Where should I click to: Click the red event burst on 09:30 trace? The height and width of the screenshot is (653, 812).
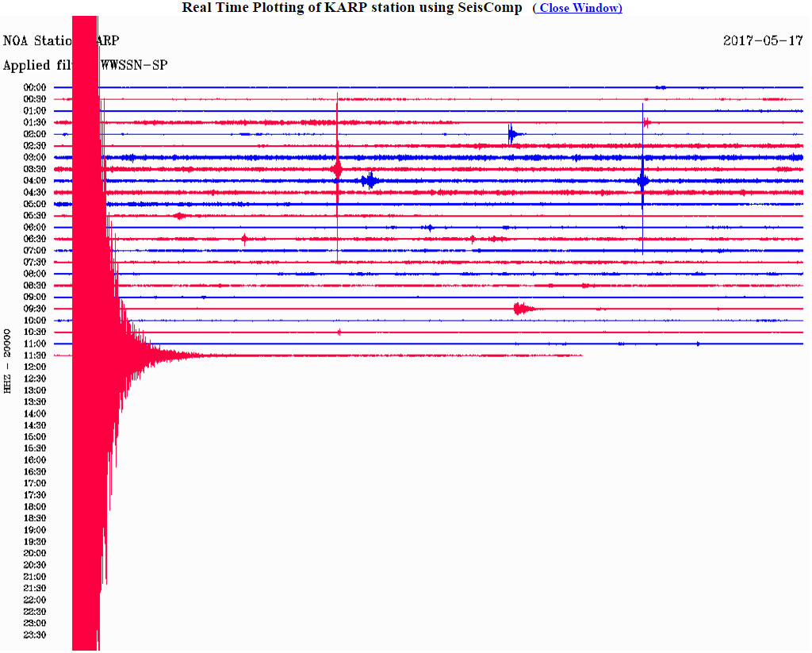pos(521,309)
